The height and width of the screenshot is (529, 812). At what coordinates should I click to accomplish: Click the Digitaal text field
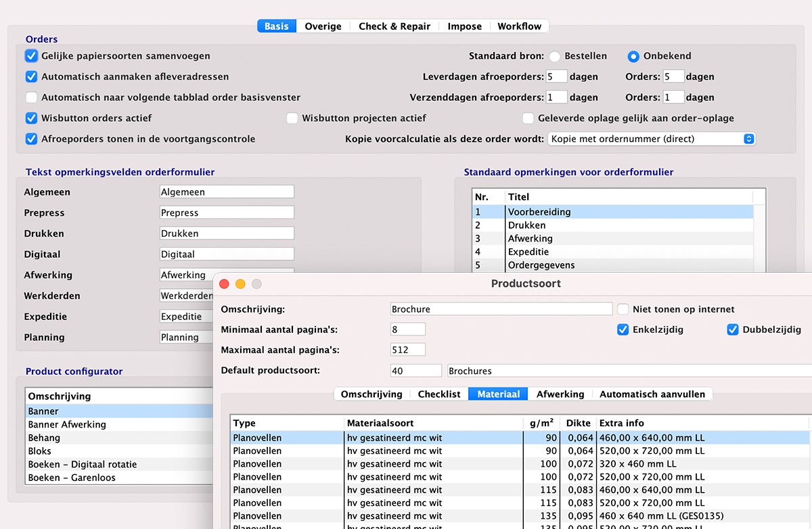(227, 254)
